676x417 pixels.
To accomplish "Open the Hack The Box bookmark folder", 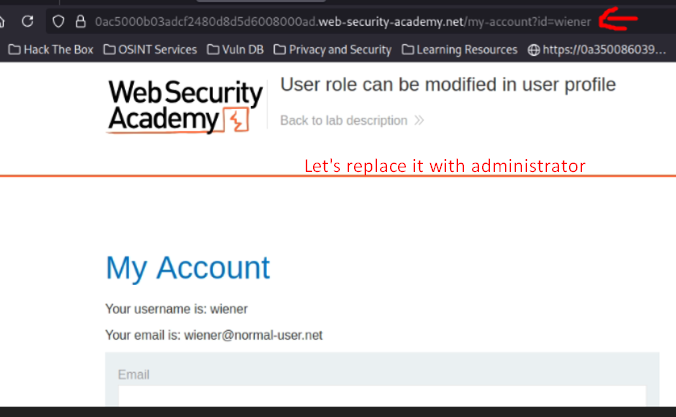I will pyautogui.click(x=51, y=50).
